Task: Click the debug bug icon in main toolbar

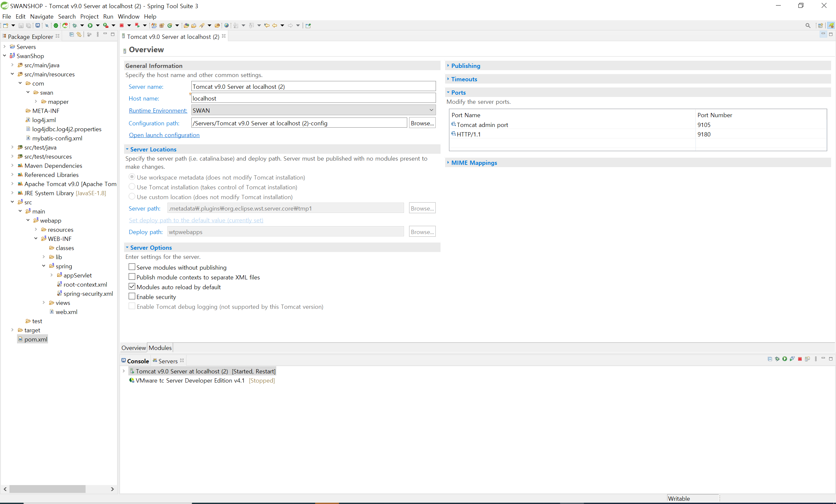Action: 75,25
